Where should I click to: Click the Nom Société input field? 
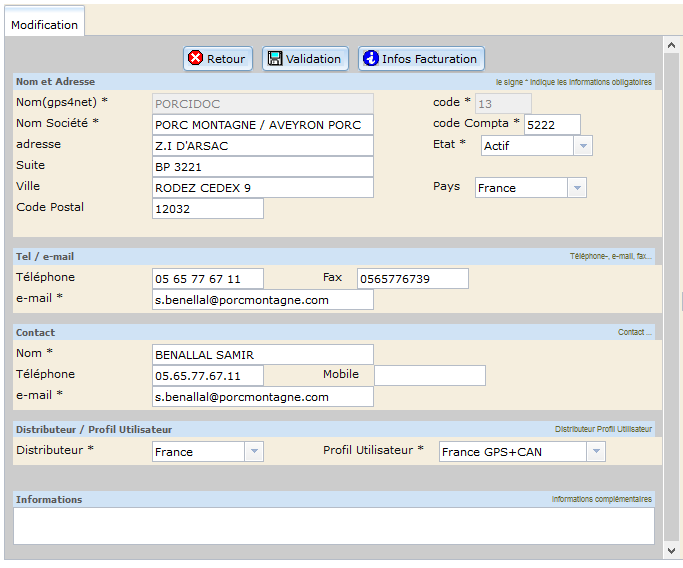[x=262, y=125]
